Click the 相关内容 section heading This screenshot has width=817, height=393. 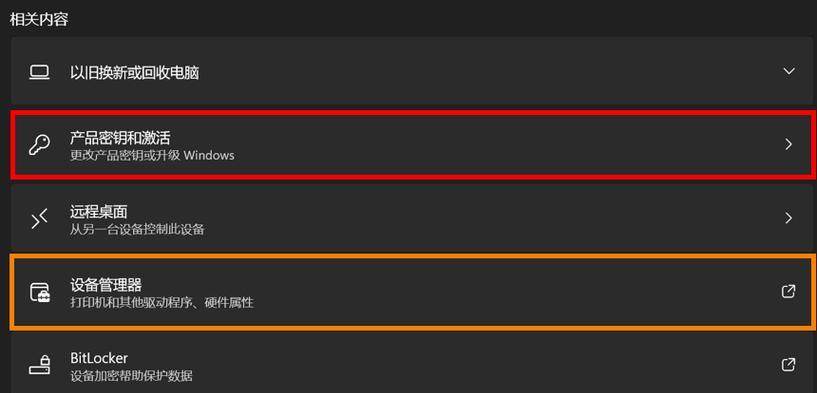(x=39, y=20)
